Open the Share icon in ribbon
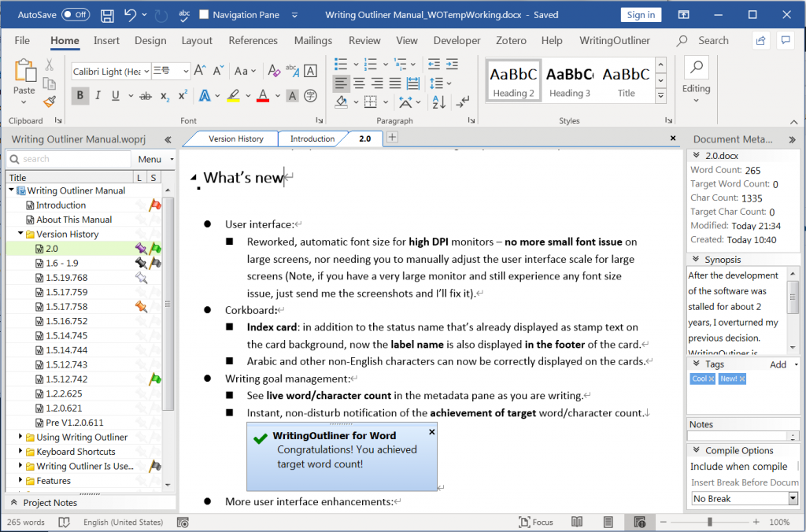Image resolution: width=806 pixels, height=532 pixels. coord(761,41)
